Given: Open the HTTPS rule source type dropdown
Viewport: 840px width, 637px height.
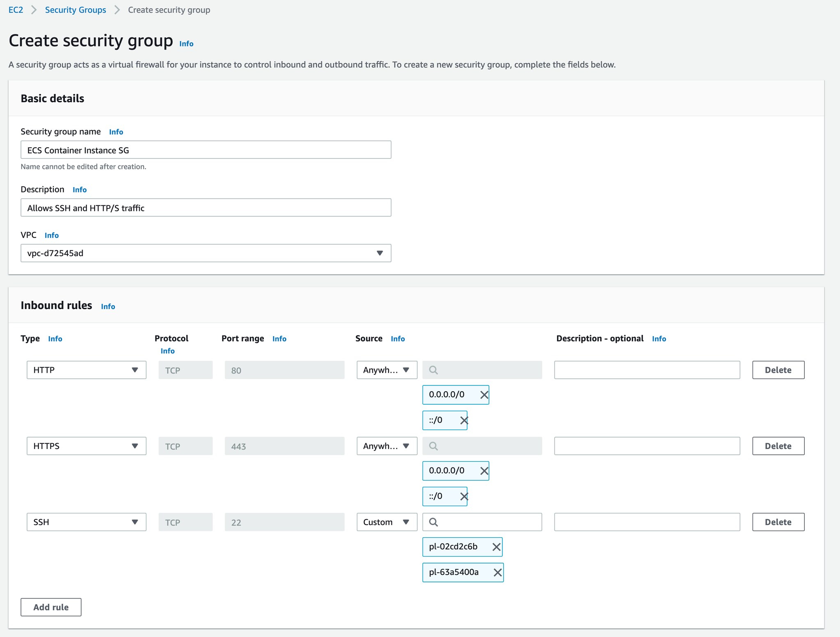Looking at the screenshot, I should coord(387,446).
